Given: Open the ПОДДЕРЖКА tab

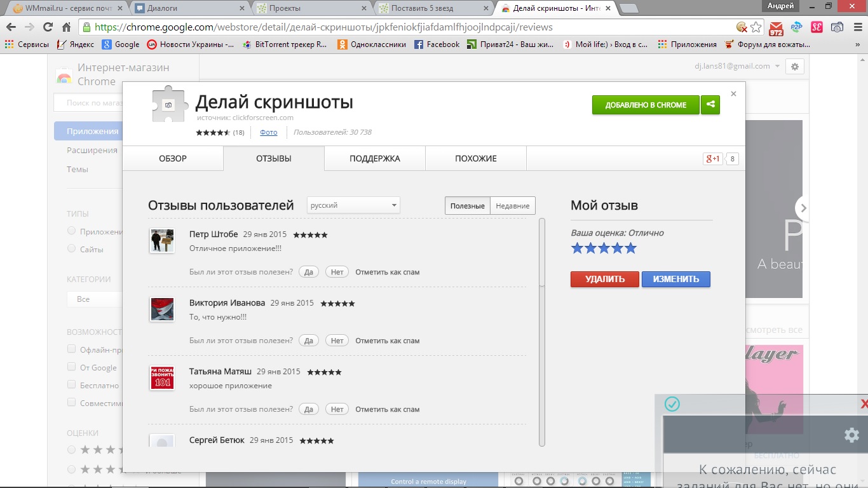Looking at the screenshot, I should tap(375, 158).
